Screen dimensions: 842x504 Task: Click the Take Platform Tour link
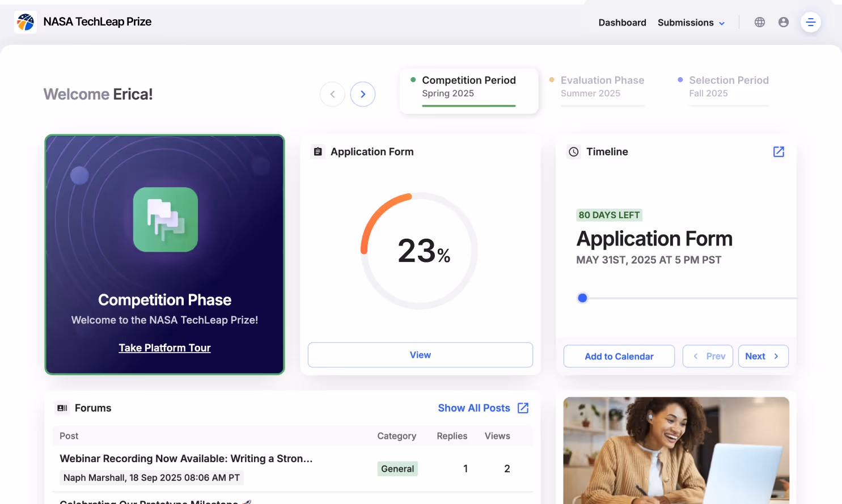click(x=164, y=348)
